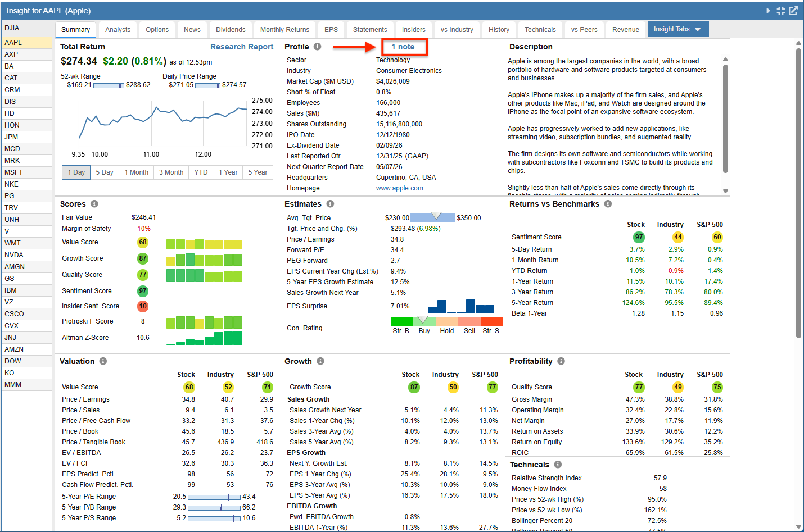Open the vs Peers tab

click(584, 30)
